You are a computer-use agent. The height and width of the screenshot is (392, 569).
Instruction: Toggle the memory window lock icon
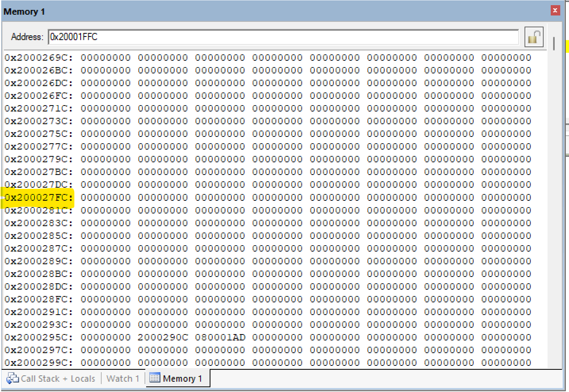(x=534, y=37)
